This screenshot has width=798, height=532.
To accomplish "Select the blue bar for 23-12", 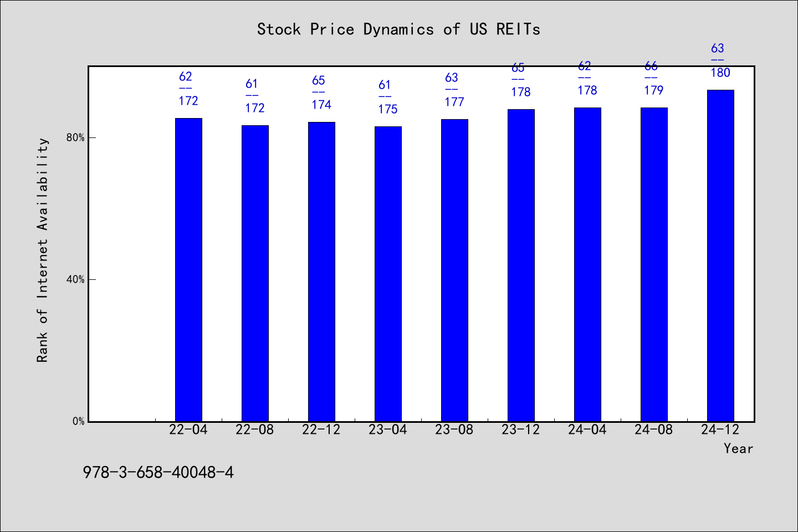I will coord(521,265).
